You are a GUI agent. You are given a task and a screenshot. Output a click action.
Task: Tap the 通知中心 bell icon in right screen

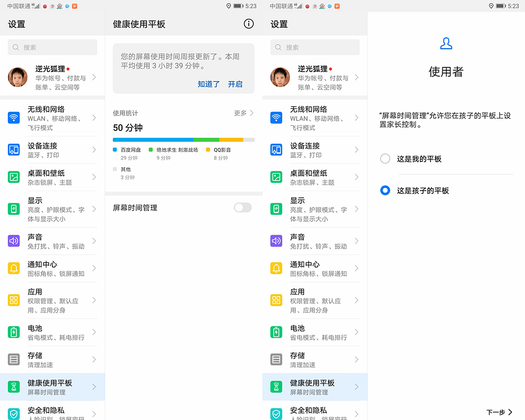coord(276,268)
